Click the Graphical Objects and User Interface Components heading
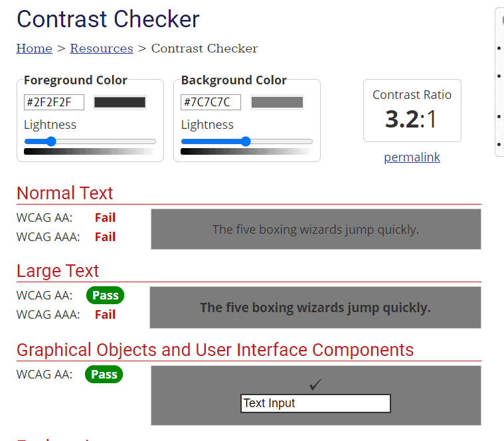The image size is (504, 441). tap(215, 350)
